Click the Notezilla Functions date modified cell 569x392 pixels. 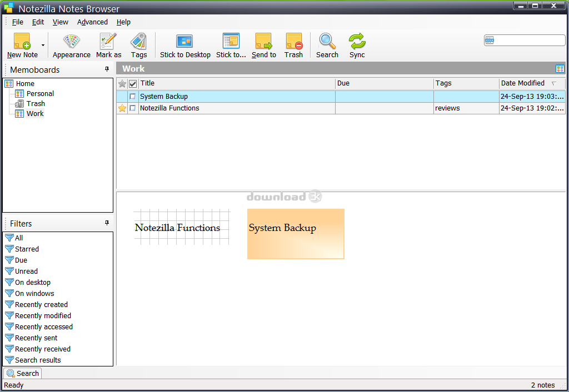532,108
